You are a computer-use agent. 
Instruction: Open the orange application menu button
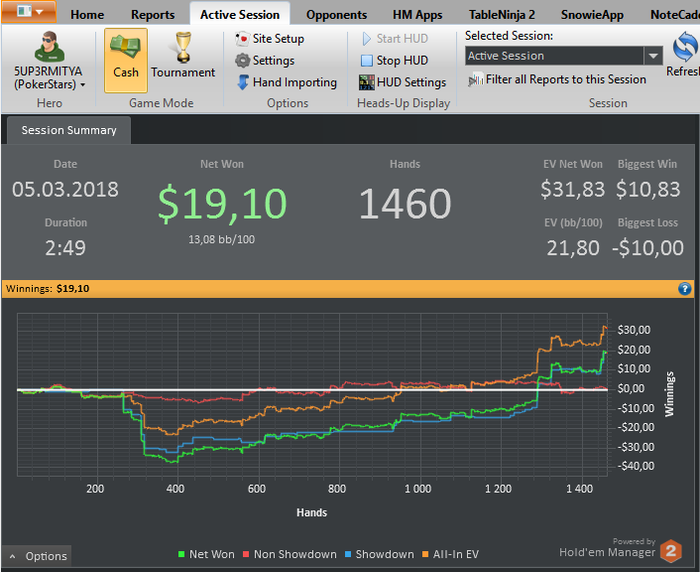tap(29, 11)
